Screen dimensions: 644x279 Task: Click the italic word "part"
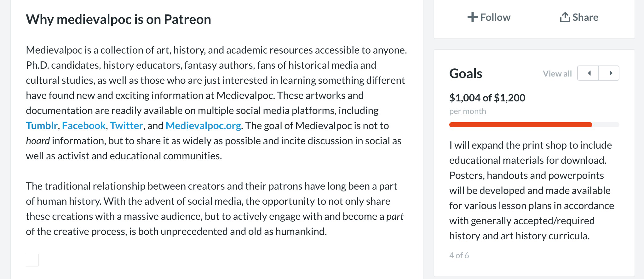coord(395,216)
